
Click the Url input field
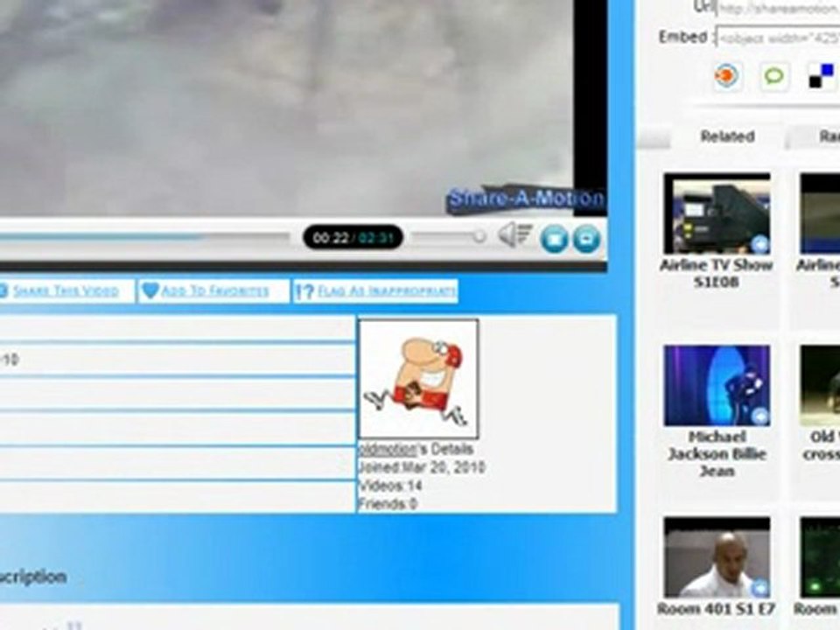778,9
